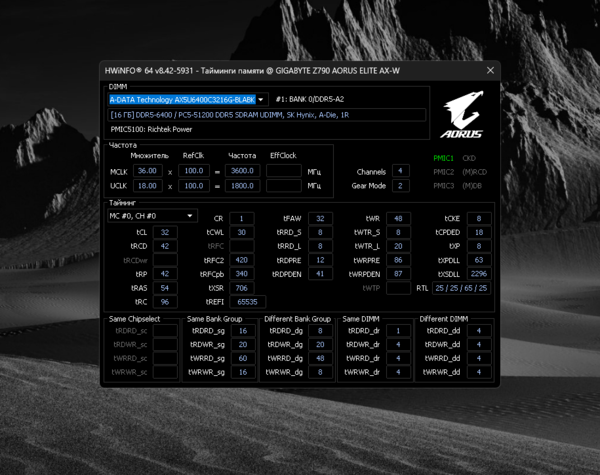Click the Channels value 4
This screenshot has height=475, width=600.
(x=401, y=171)
